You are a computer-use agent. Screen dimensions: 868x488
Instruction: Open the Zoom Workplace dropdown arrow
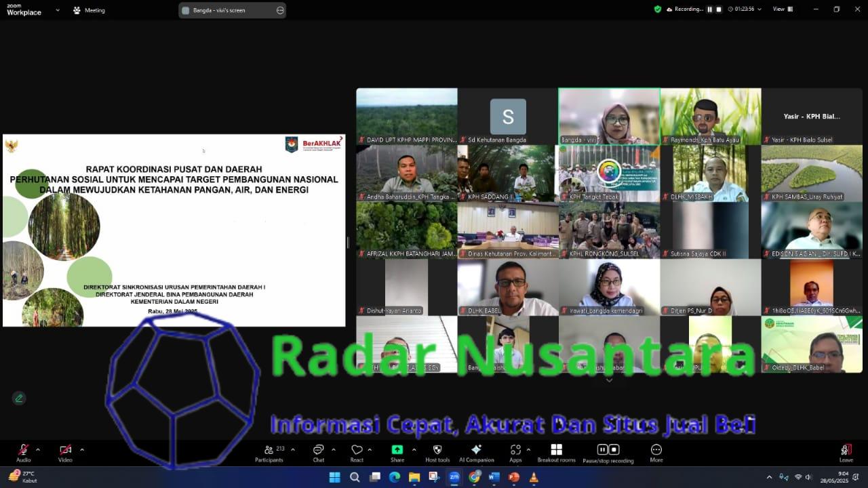pos(57,10)
